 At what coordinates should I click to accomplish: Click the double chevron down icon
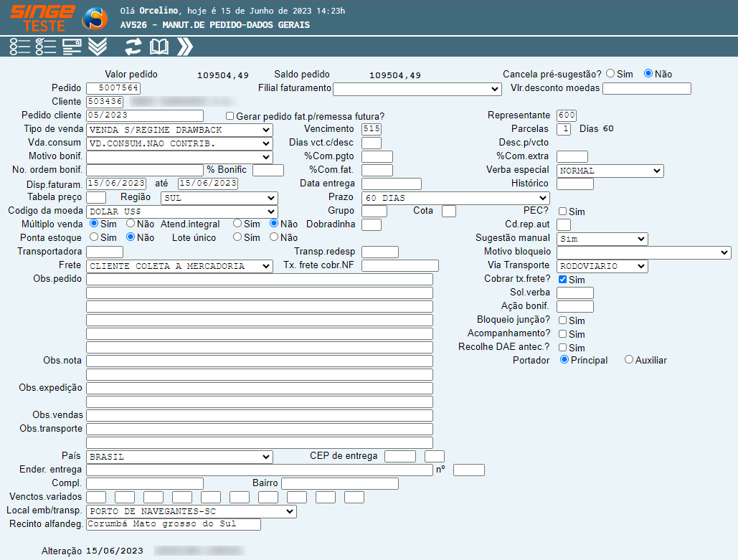point(98,47)
